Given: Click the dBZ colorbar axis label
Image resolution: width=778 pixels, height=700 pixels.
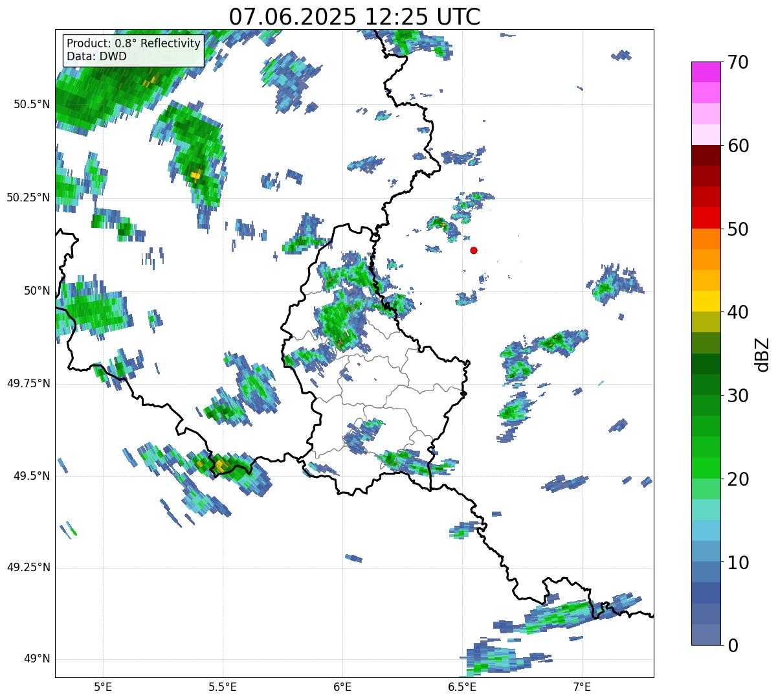Looking at the screenshot, I should [x=763, y=354].
